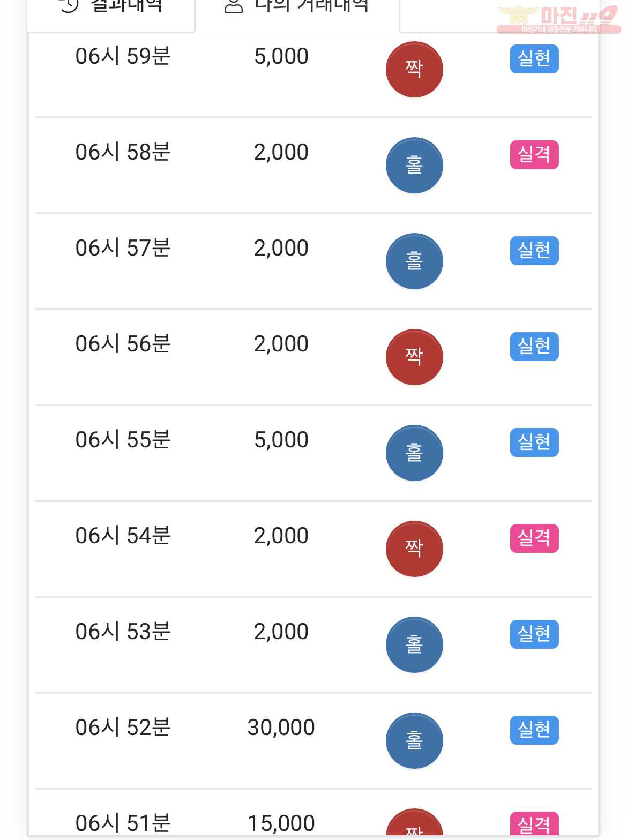Click the blue 홀 circle at 06시 53분
The height and width of the screenshot is (840, 627).
click(414, 645)
